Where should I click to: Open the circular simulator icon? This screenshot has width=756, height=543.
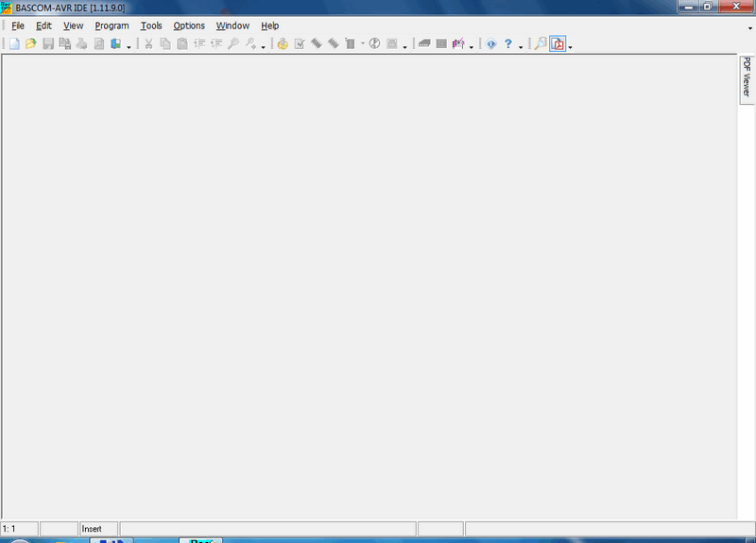374,43
